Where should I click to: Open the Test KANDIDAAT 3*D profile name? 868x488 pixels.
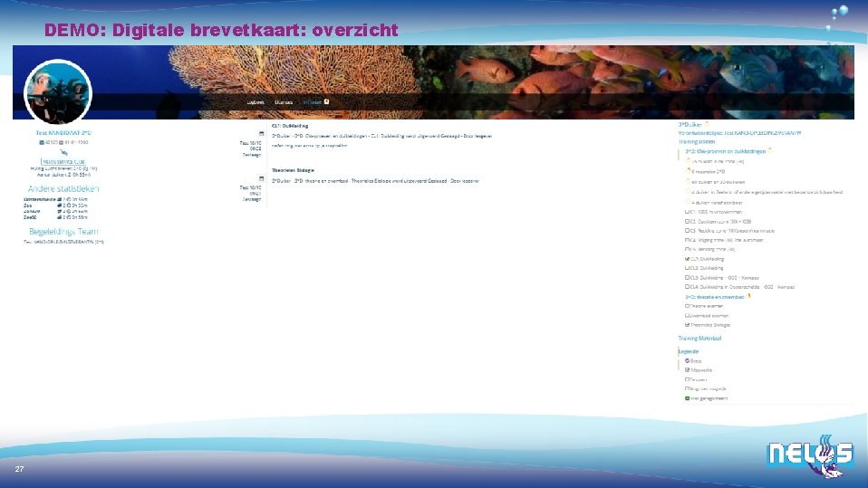(x=63, y=133)
